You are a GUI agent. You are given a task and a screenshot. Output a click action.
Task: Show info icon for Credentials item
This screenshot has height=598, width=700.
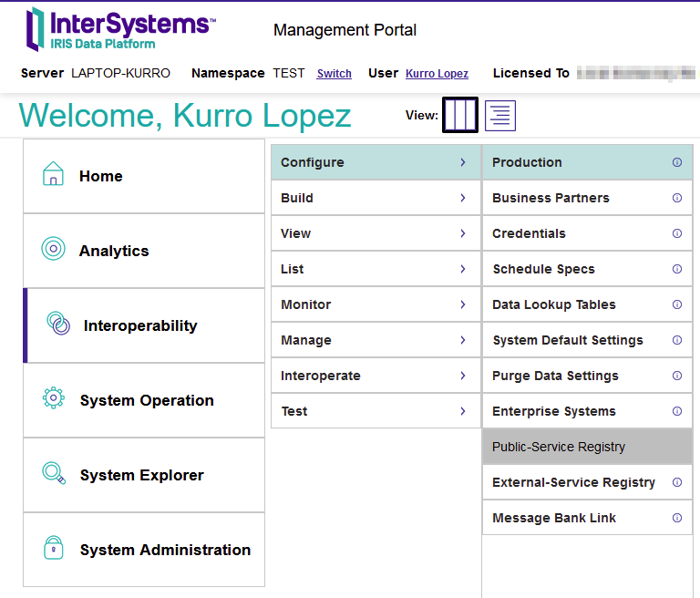677,233
